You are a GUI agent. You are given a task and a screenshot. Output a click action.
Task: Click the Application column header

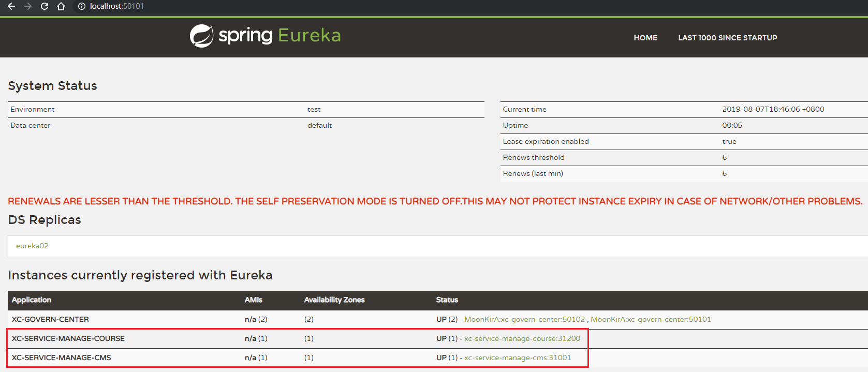[32, 300]
